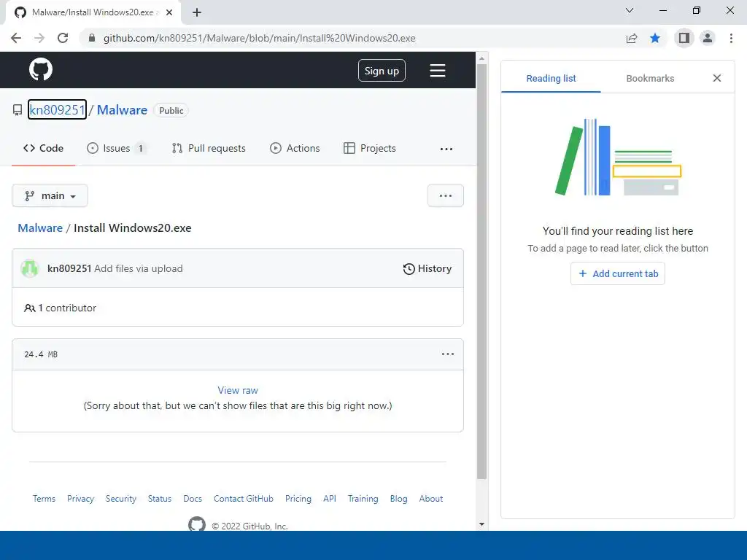The height and width of the screenshot is (560, 747).
Task: Open the Status footer link
Action: coord(160,499)
